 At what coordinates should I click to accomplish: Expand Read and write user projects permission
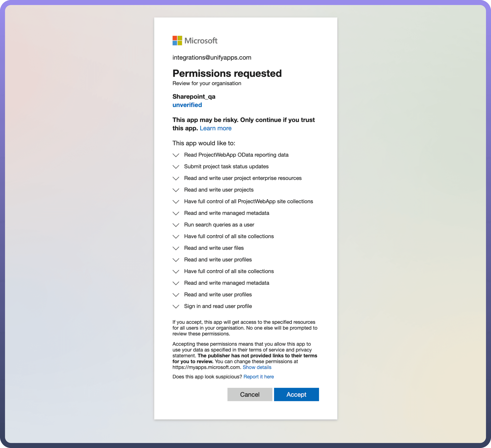(x=176, y=190)
